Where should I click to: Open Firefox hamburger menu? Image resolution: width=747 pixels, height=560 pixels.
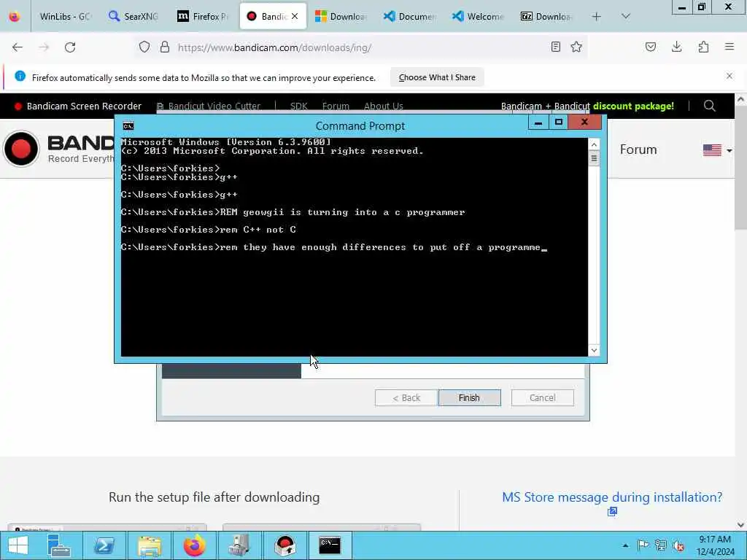pos(729,47)
